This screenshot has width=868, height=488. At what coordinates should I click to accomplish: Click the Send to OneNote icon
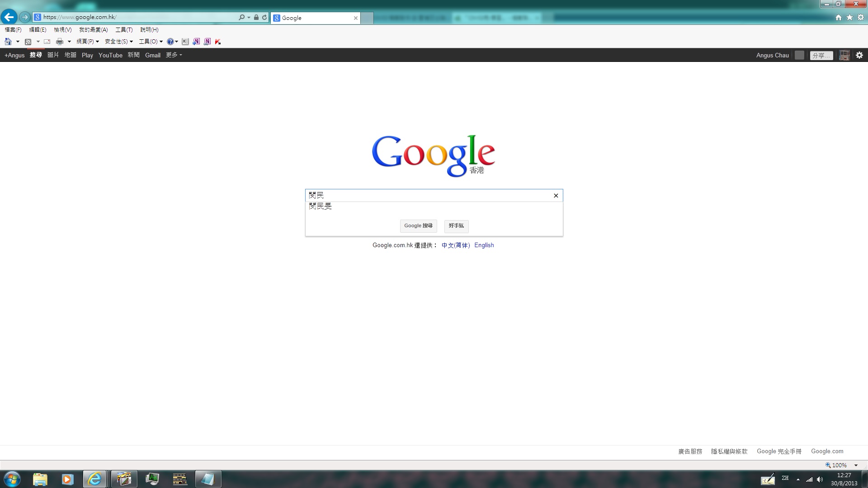[196, 42]
